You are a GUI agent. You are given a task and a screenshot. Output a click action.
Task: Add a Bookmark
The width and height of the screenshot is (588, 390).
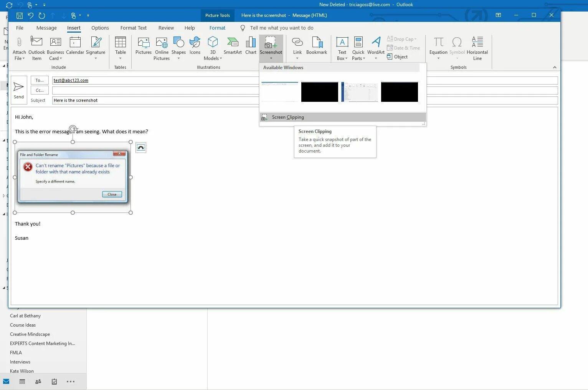coord(317,46)
